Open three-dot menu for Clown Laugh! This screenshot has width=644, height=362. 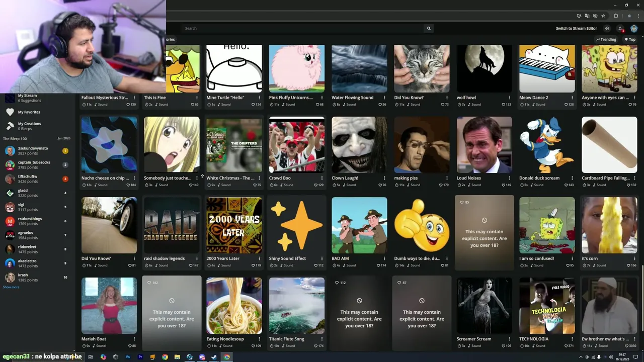pos(384,178)
